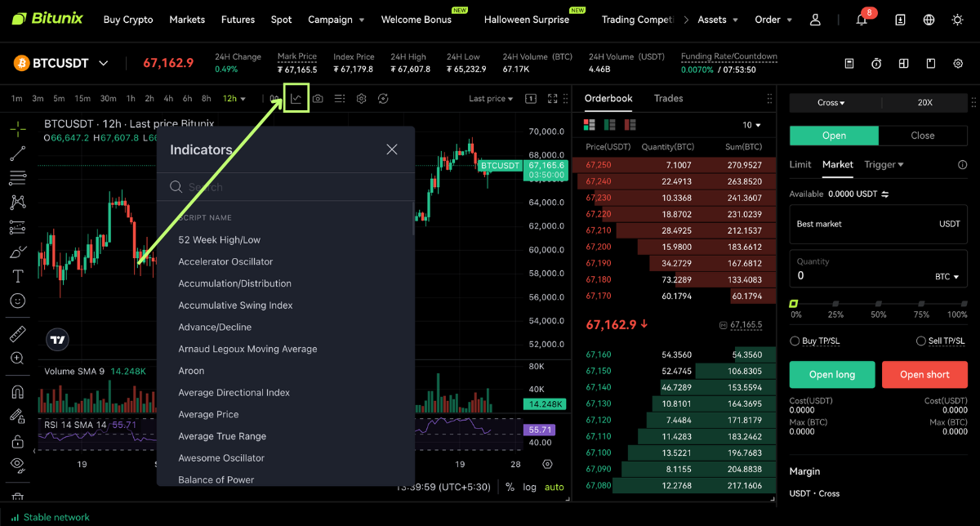Select the Buy TP/SL radio button
This screenshot has width=980, height=526.
point(793,341)
